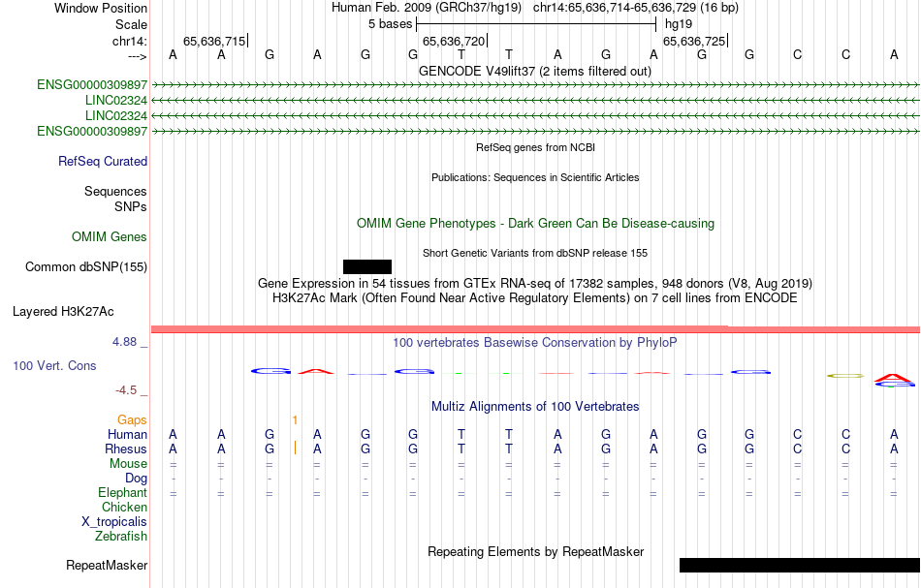Image resolution: width=921 pixels, height=588 pixels.
Task: Click the pink Layered H3K27Ac signal bar
Action: tap(535, 329)
